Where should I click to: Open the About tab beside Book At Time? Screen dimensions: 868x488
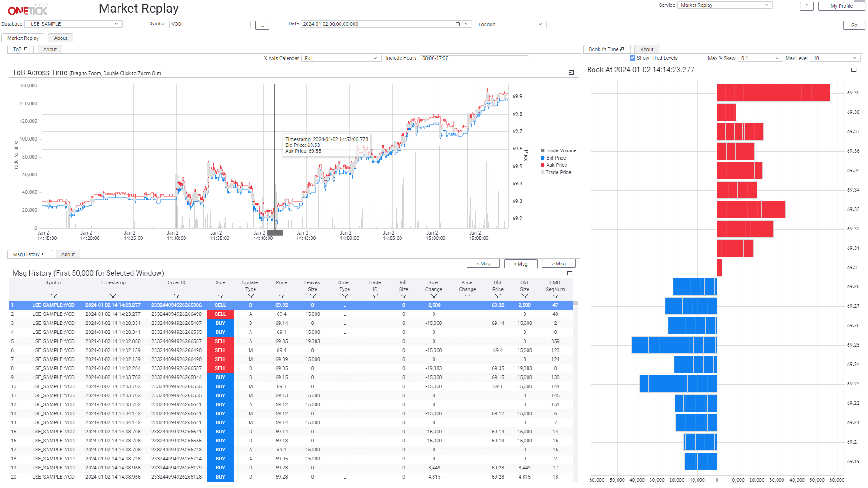tap(646, 50)
